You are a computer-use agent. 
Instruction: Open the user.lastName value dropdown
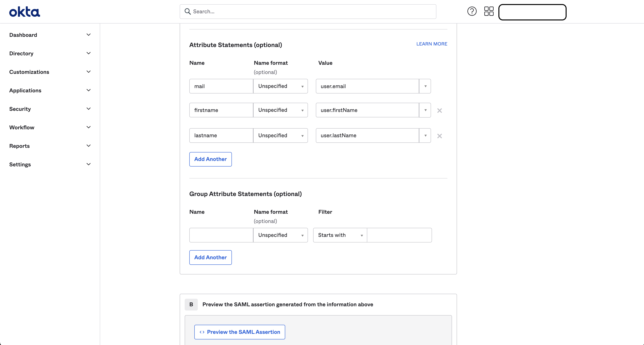pos(425,135)
